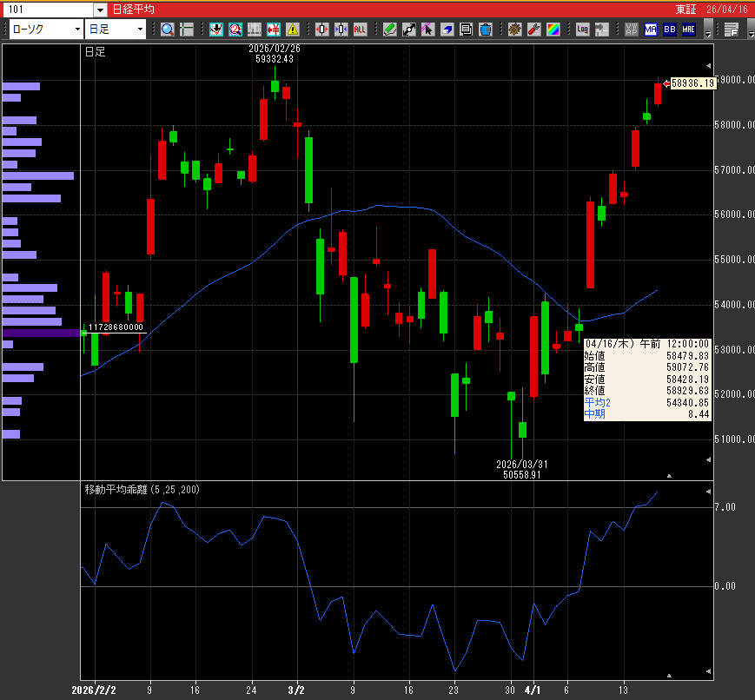Toggle Log scale on the chart

pos(583,30)
